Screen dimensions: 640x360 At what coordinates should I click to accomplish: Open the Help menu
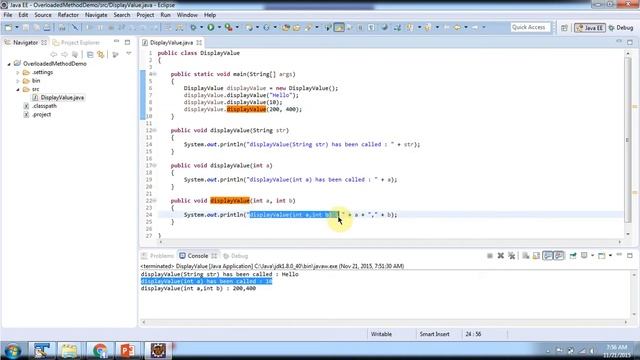point(210,15)
